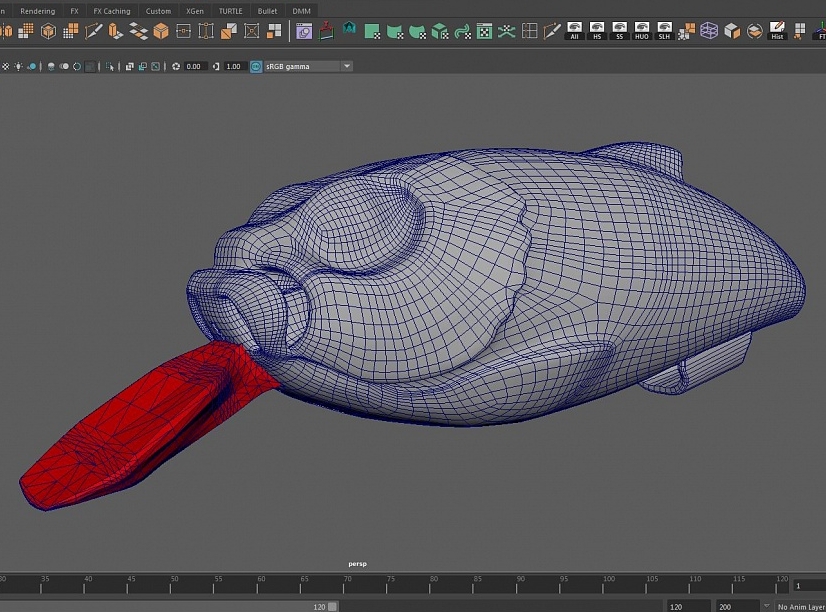This screenshot has width=826, height=612.
Task: Click the red paint bucket shelf icon
Action: click(x=327, y=31)
